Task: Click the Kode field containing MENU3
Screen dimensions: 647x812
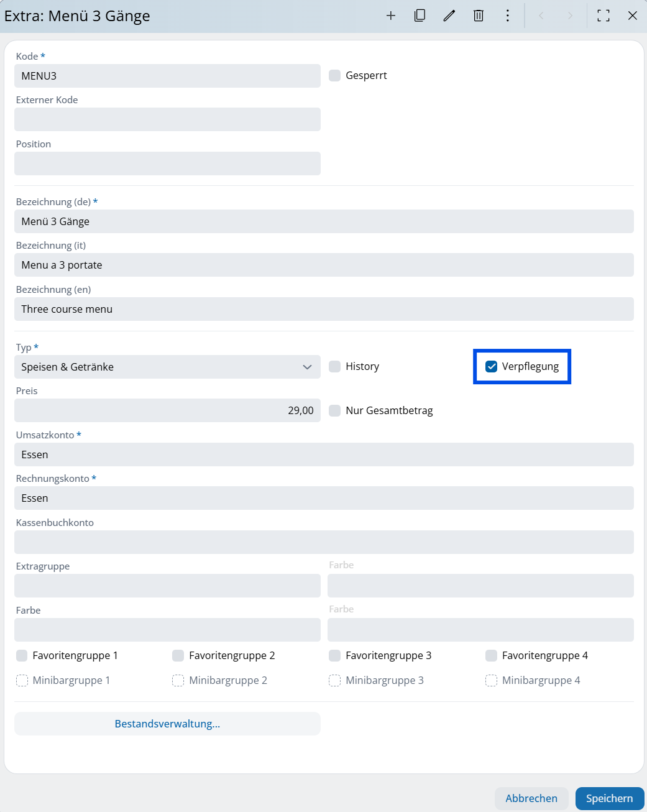Action: click(167, 76)
